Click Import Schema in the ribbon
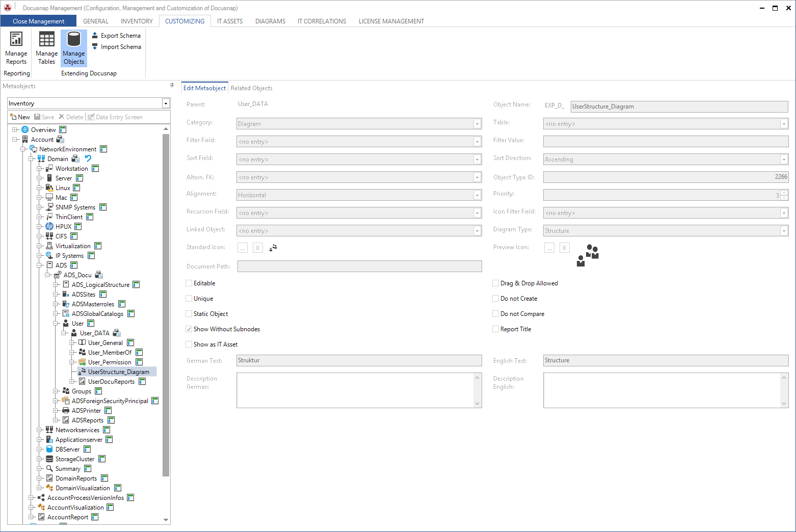Viewport: 796px width, 532px height. click(116, 47)
